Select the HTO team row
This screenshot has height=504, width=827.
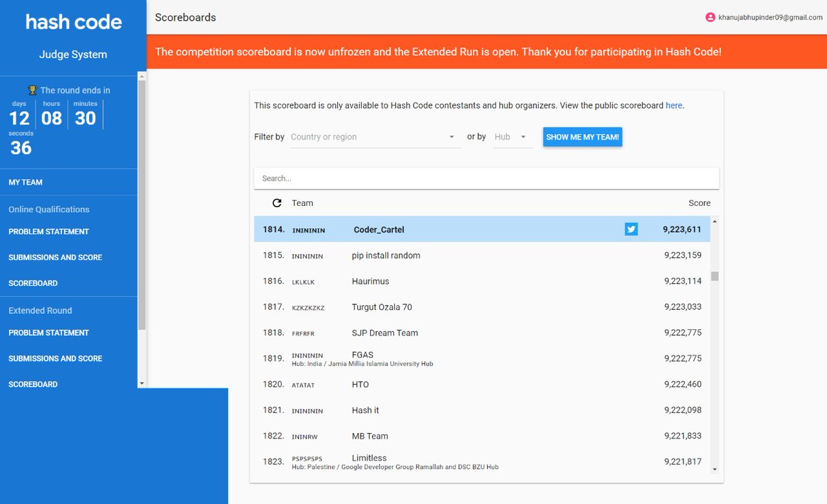click(x=482, y=384)
